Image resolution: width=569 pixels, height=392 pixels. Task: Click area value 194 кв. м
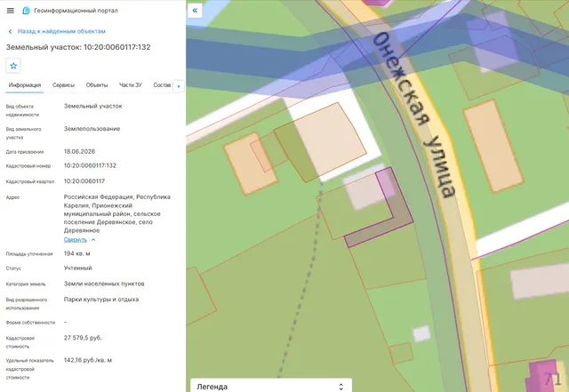pos(77,253)
